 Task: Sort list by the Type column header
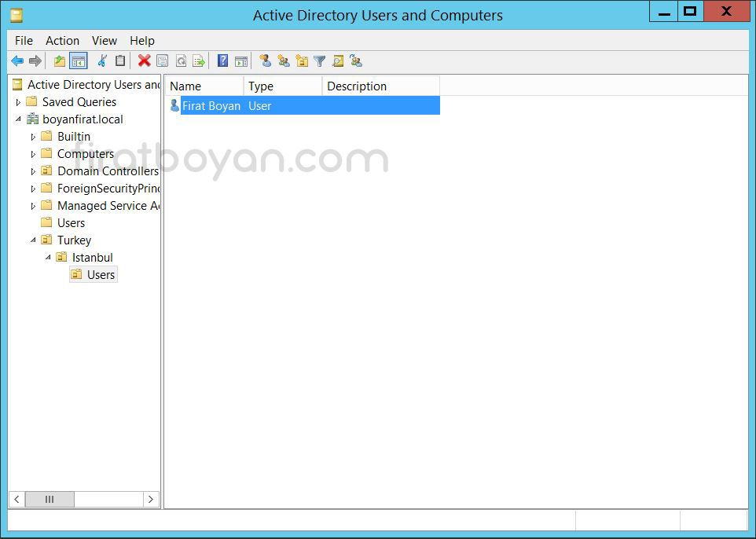(x=283, y=86)
